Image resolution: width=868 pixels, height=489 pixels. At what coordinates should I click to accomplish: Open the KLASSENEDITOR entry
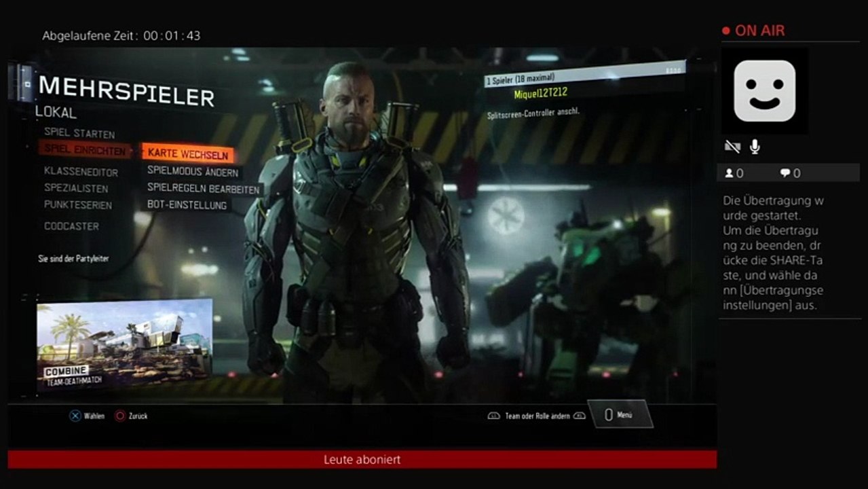click(x=81, y=172)
